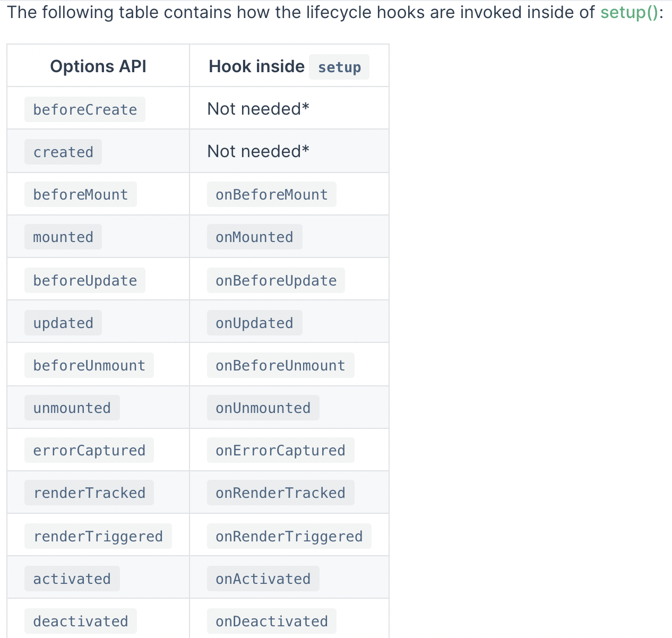Click the onBeforeUnmount code label
The image size is (672, 638).
pos(280,366)
